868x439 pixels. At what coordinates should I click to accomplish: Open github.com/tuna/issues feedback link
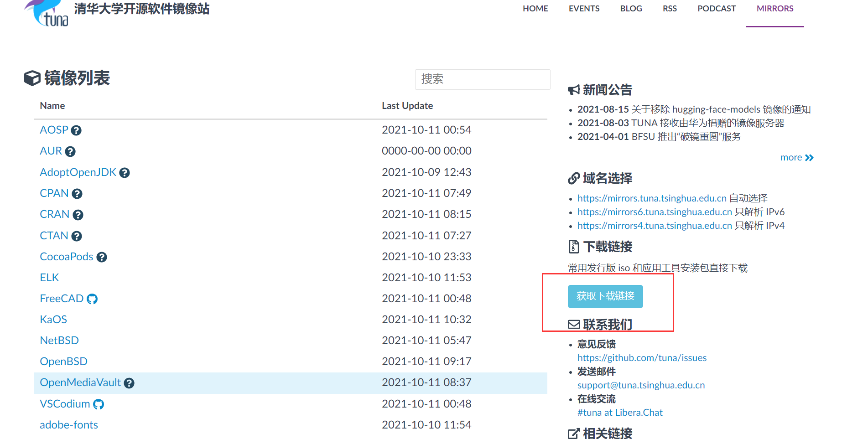click(x=642, y=358)
